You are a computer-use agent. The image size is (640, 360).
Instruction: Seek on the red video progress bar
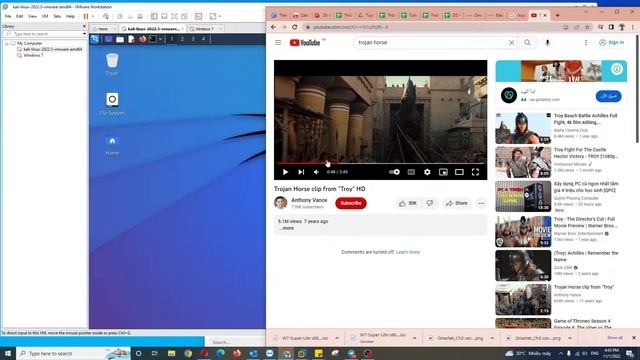pos(380,163)
